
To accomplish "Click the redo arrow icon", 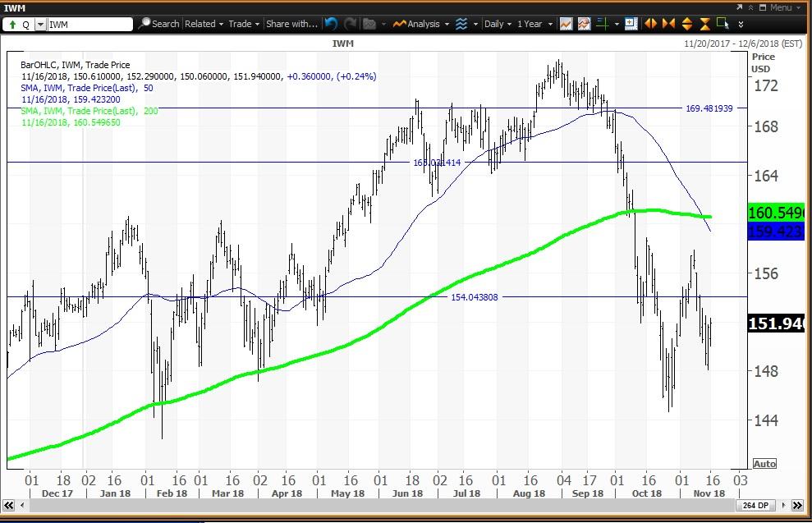I will pyautogui.click(x=351, y=24).
